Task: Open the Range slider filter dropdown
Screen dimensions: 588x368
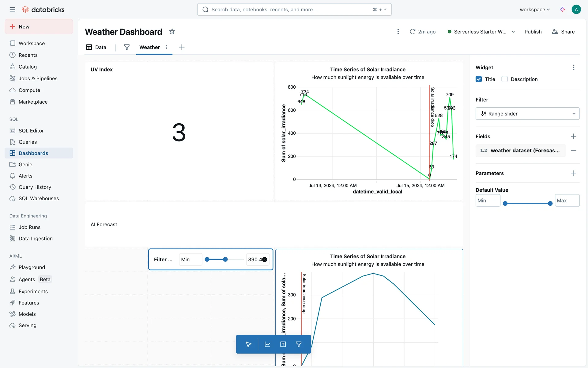Action: point(527,114)
